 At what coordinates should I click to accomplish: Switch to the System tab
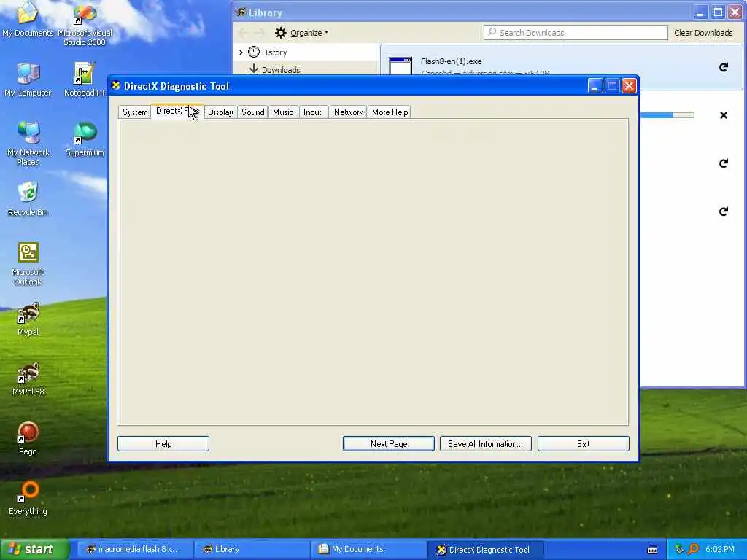tap(135, 112)
